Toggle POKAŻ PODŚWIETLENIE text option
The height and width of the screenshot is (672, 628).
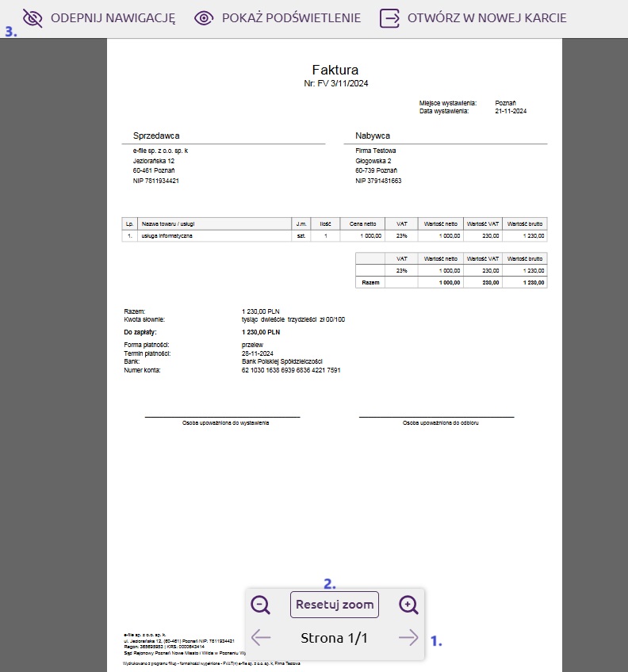point(291,18)
